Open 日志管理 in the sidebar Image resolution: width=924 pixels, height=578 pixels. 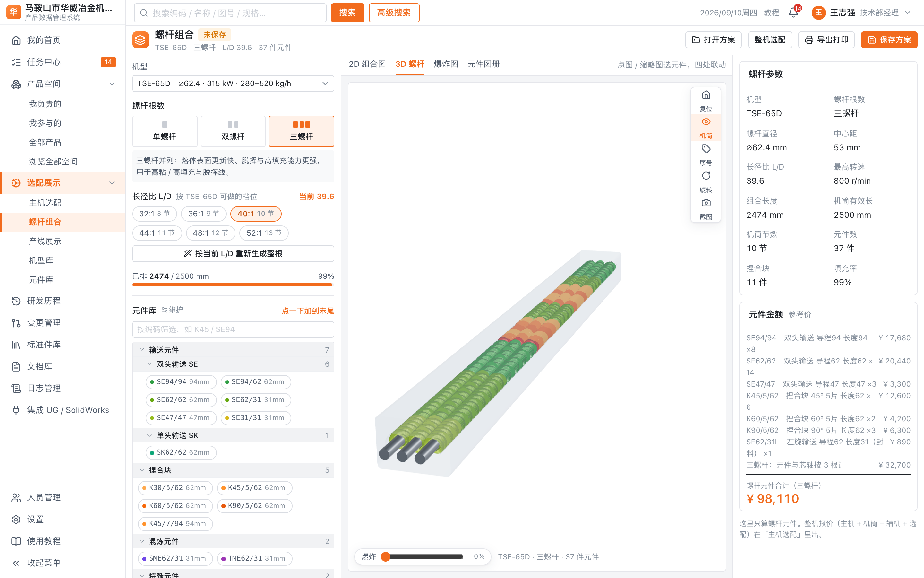(x=63, y=388)
